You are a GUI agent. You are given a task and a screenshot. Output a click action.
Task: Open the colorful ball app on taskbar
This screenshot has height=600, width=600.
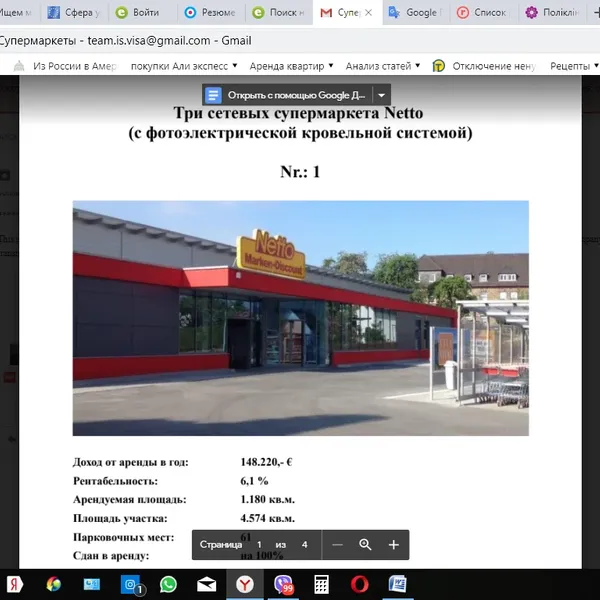click(x=54, y=584)
